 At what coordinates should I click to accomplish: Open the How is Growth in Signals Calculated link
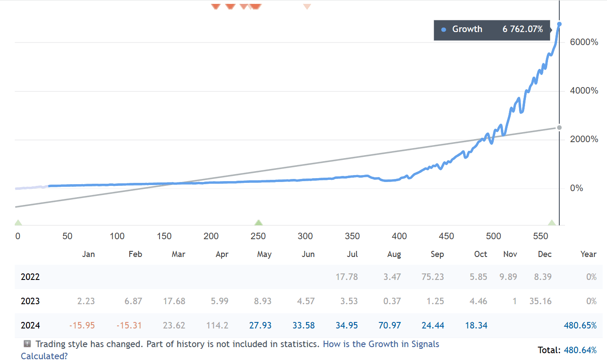click(x=230, y=350)
